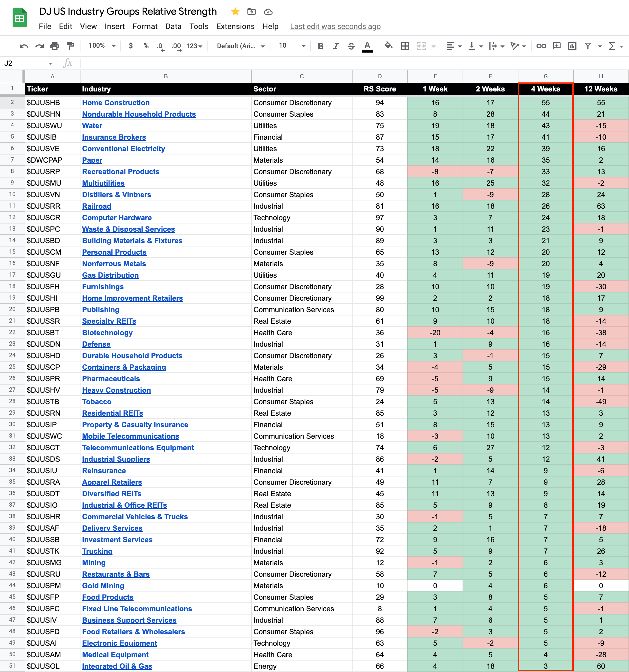Toggle strikethrough formatting
This screenshot has height=672, width=629.
click(x=351, y=46)
